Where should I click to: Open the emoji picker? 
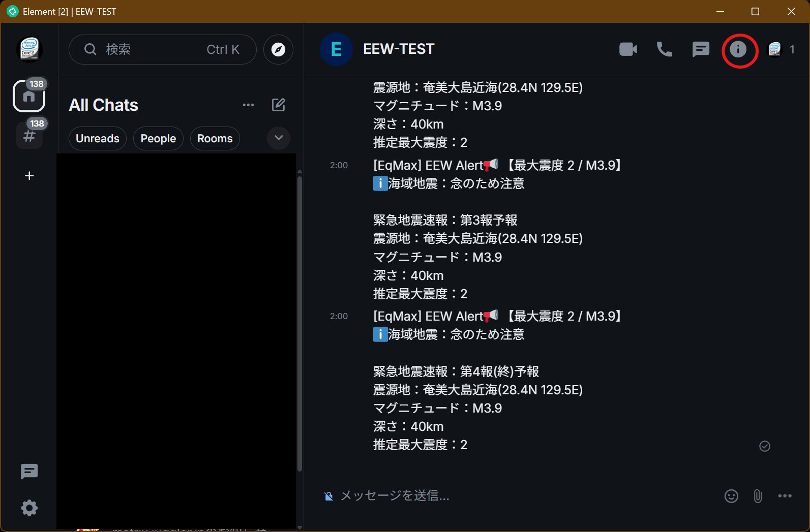pos(731,496)
